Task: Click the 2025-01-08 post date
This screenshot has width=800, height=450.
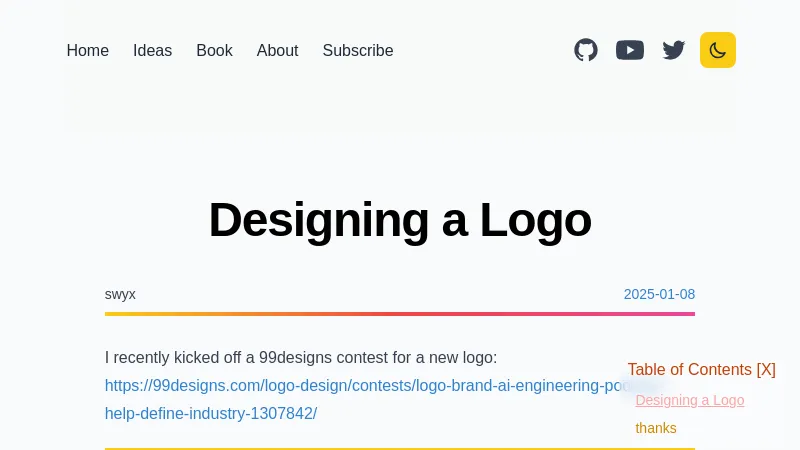Action: pos(659,294)
